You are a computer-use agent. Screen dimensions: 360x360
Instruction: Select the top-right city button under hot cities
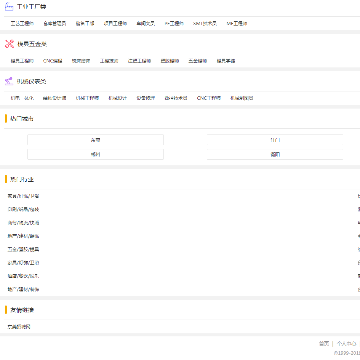click(275, 140)
